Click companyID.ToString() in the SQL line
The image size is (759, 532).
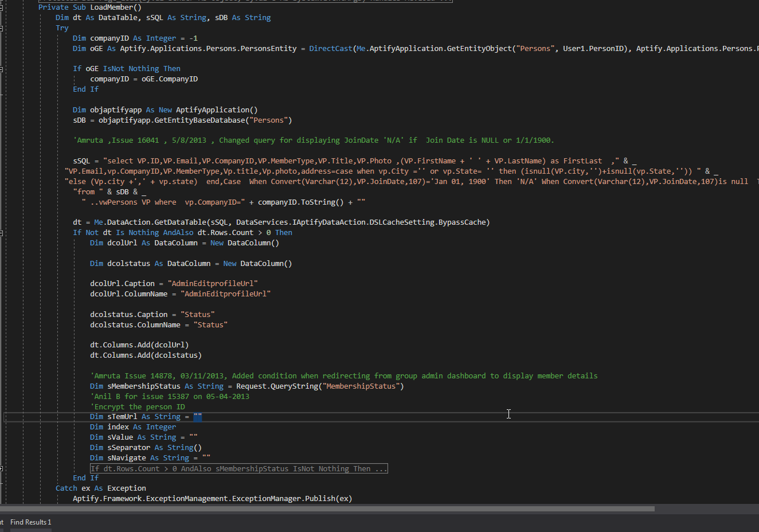(x=301, y=202)
